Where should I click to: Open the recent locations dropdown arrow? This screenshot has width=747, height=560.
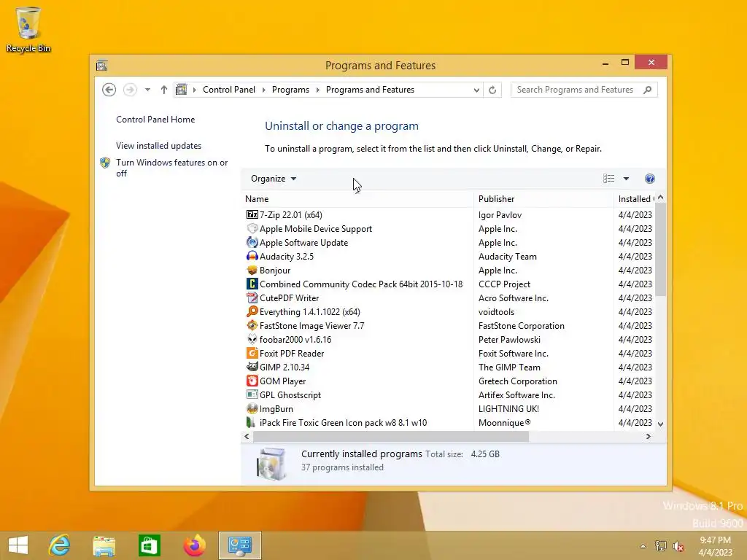click(x=147, y=90)
